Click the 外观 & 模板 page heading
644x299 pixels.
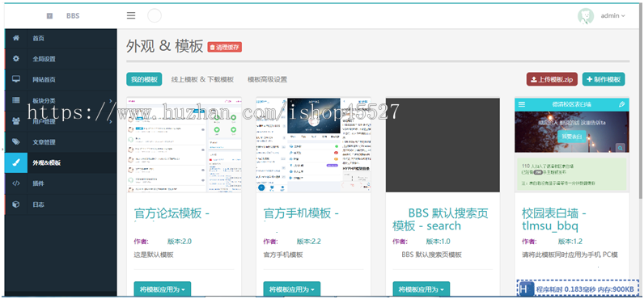(x=165, y=47)
